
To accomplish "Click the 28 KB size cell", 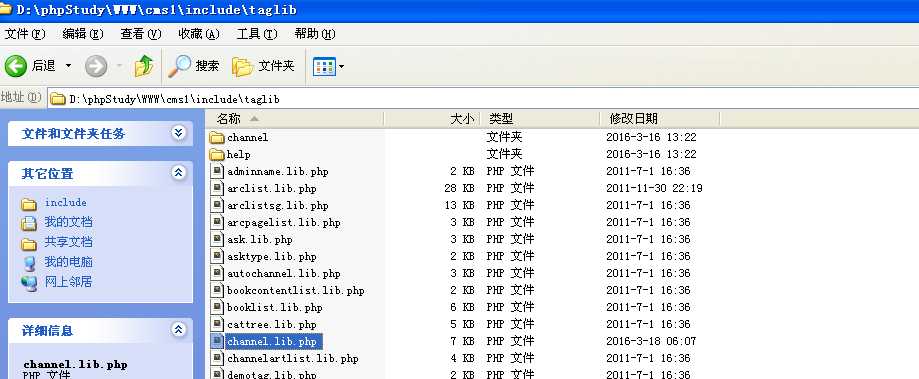I will [x=459, y=189].
